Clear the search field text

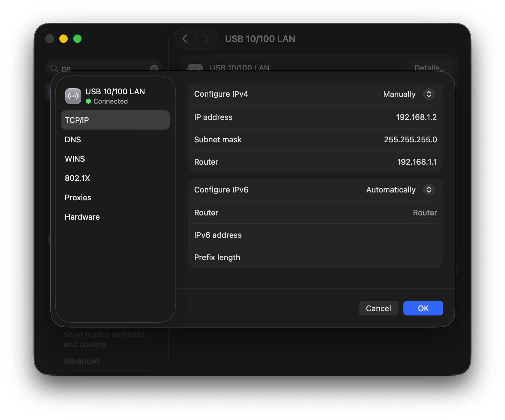[x=154, y=68]
